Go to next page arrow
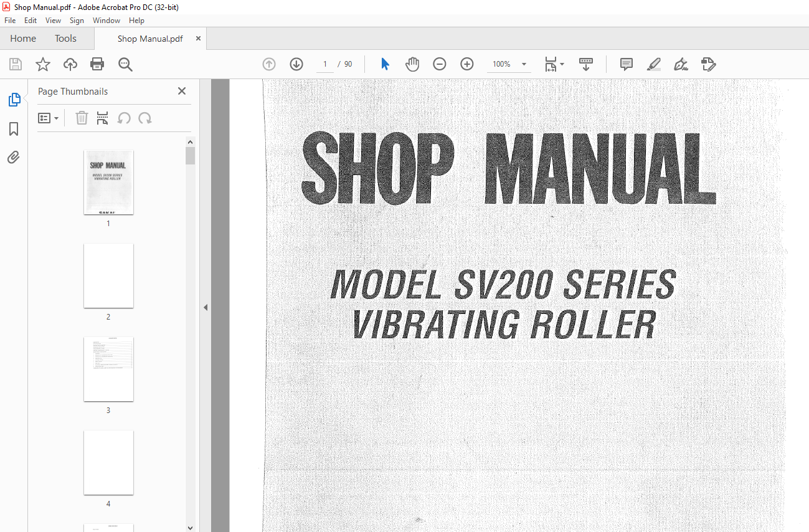Screen dimensions: 809x532 296,64
